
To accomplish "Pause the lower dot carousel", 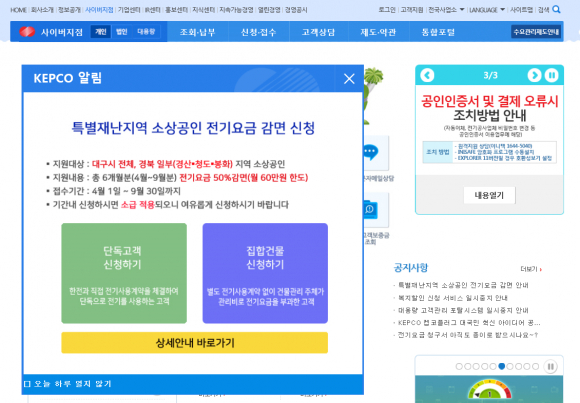I will [550, 366].
